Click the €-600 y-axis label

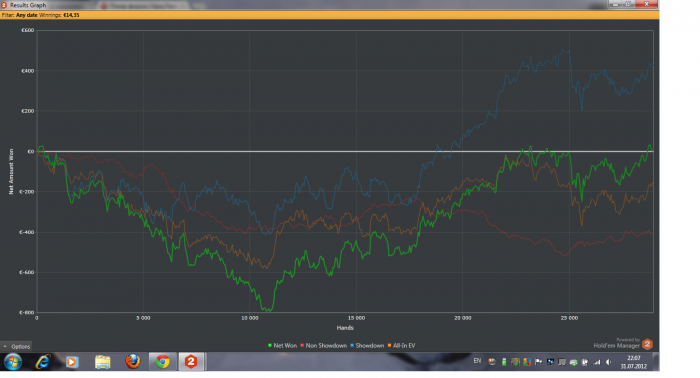[27, 272]
